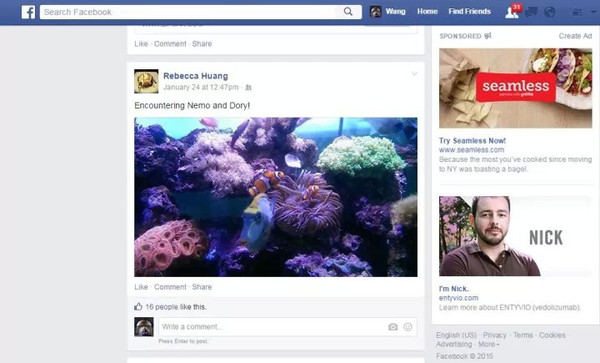Viewport: 600px width, 363px height.
Task: Click the Facebook logo icon
Action: (28, 12)
